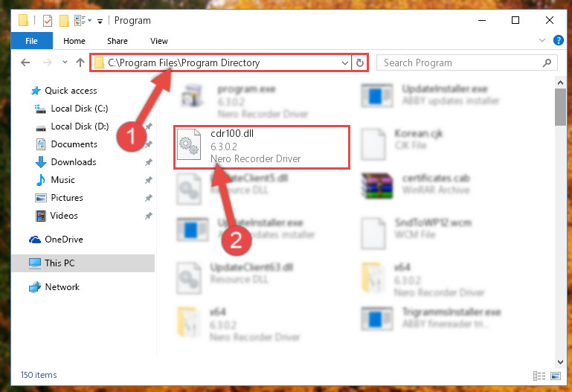572x392 pixels.
Task: Select the UpdateClient63.dll file
Action: [x=236, y=277]
